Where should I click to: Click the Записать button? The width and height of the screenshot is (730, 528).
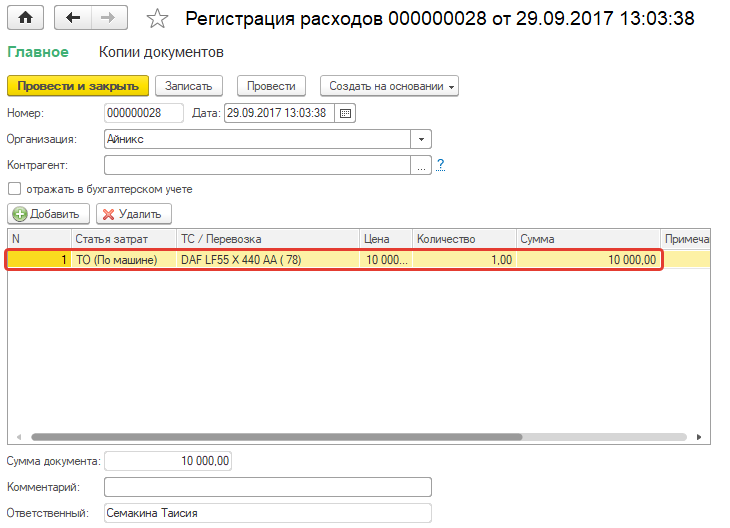pyautogui.click(x=189, y=86)
